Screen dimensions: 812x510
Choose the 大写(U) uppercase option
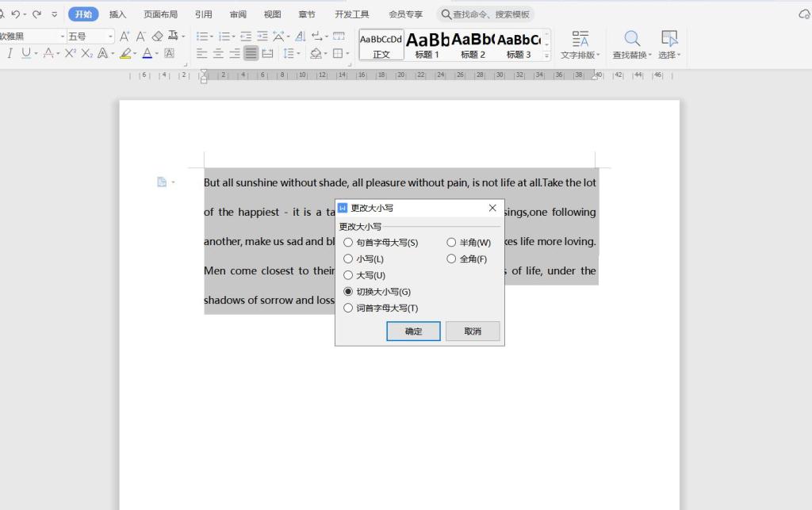pos(348,275)
